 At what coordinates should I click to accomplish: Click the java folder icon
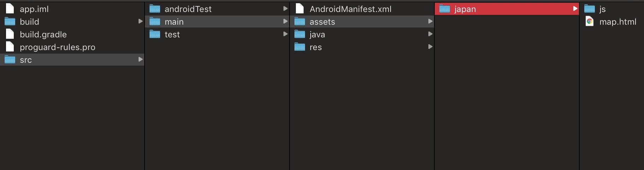[x=300, y=34]
